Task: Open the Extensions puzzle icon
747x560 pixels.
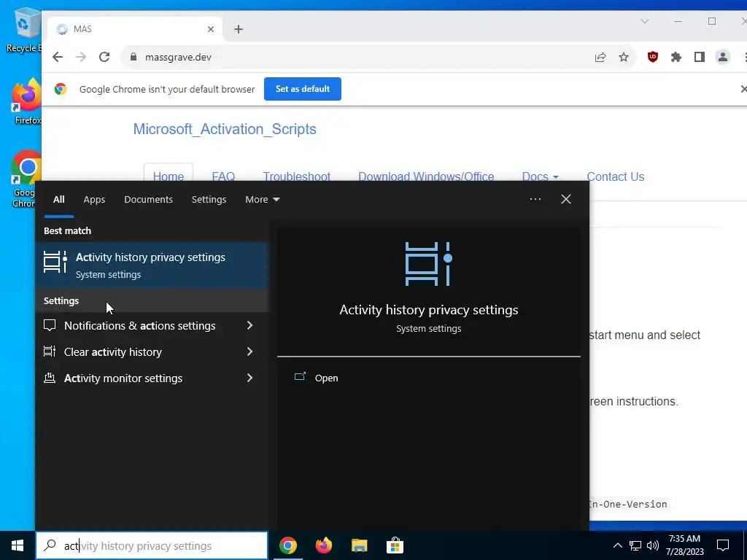Action: (676, 57)
